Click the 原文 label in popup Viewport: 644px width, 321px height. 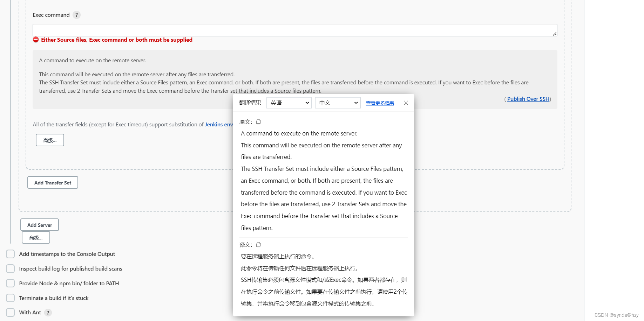(246, 122)
